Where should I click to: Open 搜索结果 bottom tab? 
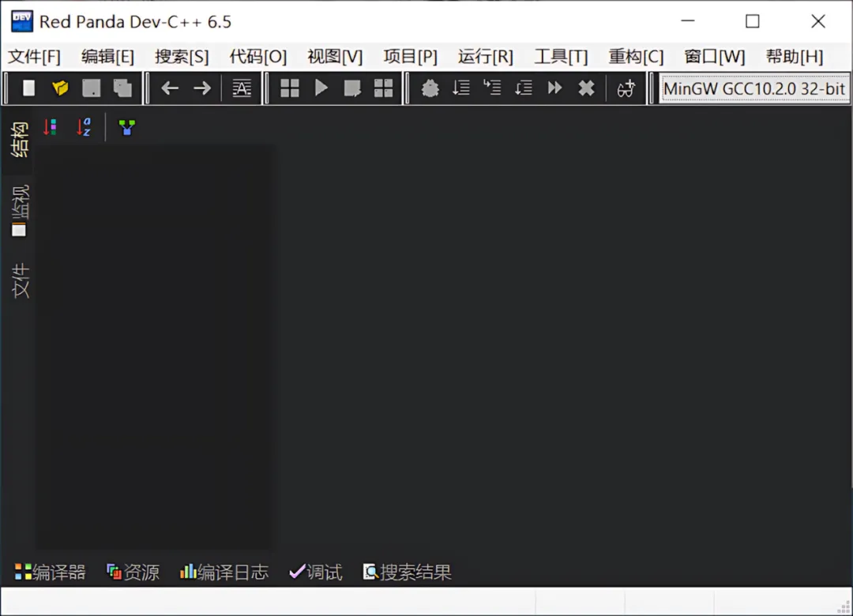pyautogui.click(x=408, y=572)
